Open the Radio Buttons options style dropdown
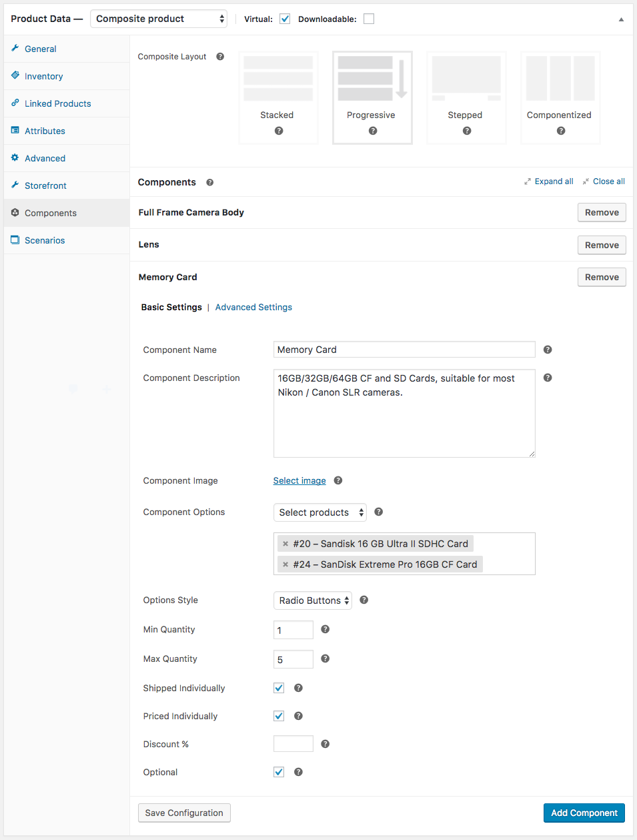Image resolution: width=637 pixels, height=840 pixels. tap(313, 600)
